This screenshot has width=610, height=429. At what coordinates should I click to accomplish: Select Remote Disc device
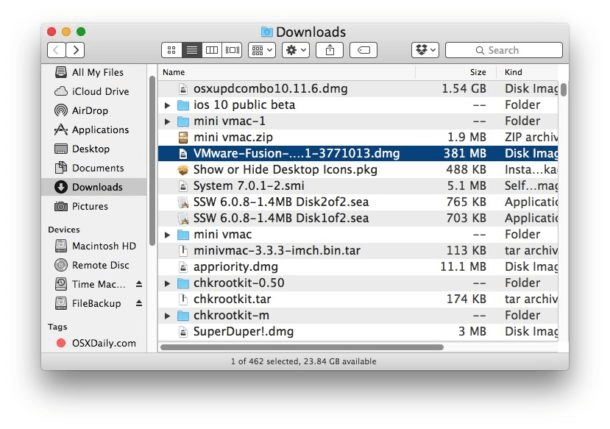point(92,265)
